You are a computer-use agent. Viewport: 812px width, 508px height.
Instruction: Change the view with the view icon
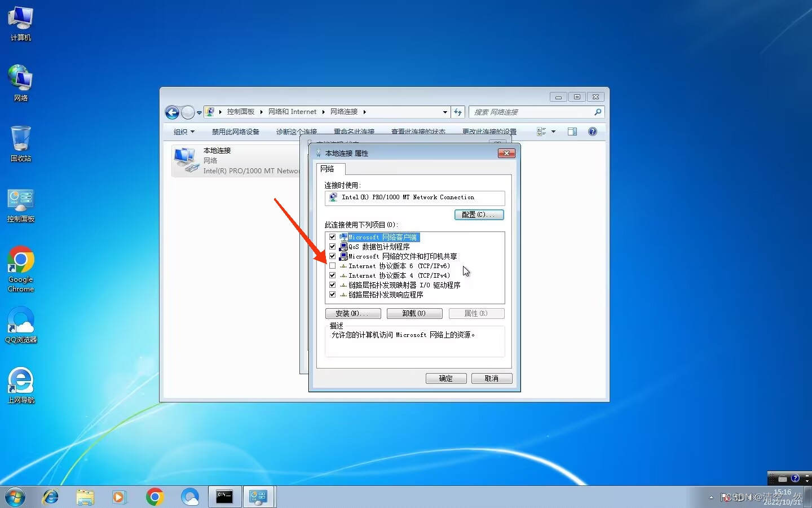pyautogui.click(x=541, y=132)
